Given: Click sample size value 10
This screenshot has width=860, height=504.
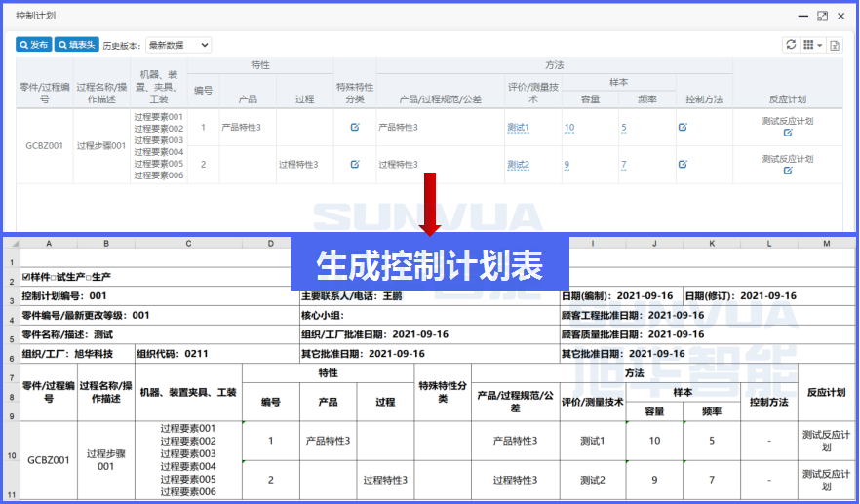Looking at the screenshot, I should click(x=569, y=128).
